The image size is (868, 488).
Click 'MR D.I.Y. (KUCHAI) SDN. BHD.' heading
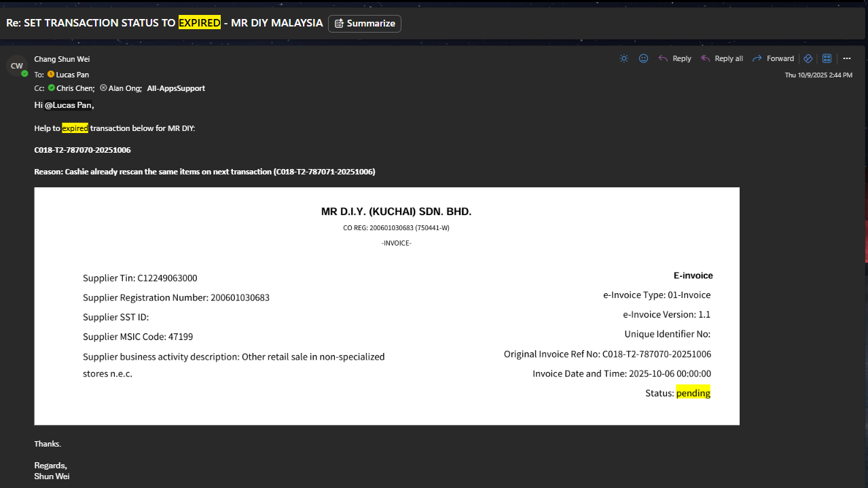(396, 212)
